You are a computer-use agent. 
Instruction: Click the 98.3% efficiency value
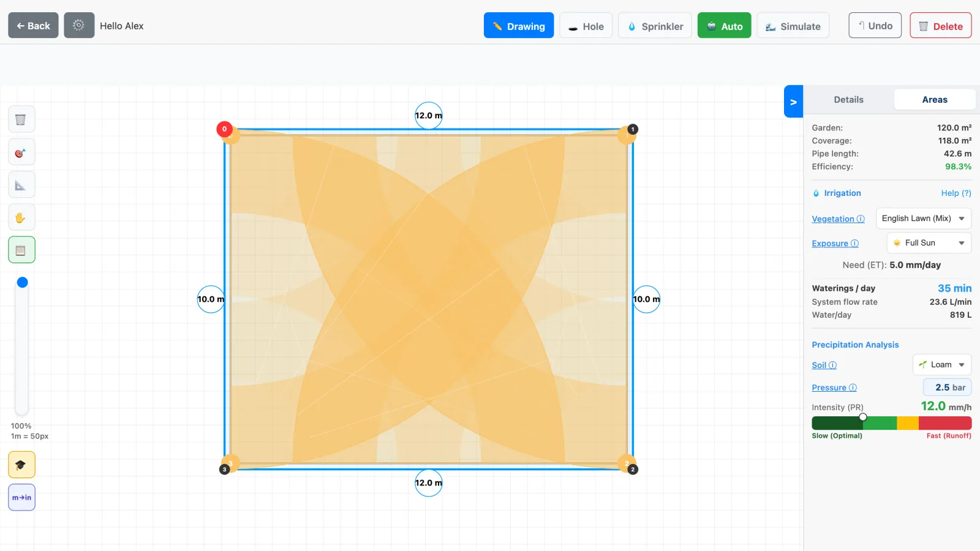click(x=958, y=167)
